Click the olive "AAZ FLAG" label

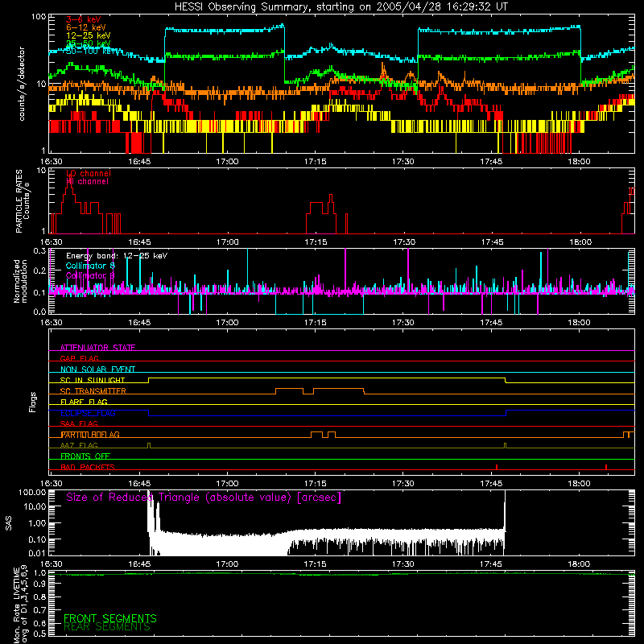tap(79, 445)
